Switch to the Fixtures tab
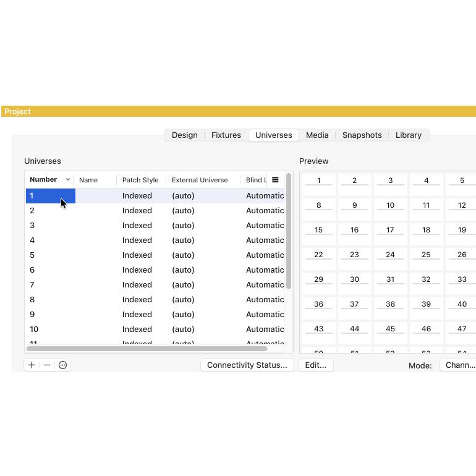The width and height of the screenshot is (476, 476). point(226,135)
